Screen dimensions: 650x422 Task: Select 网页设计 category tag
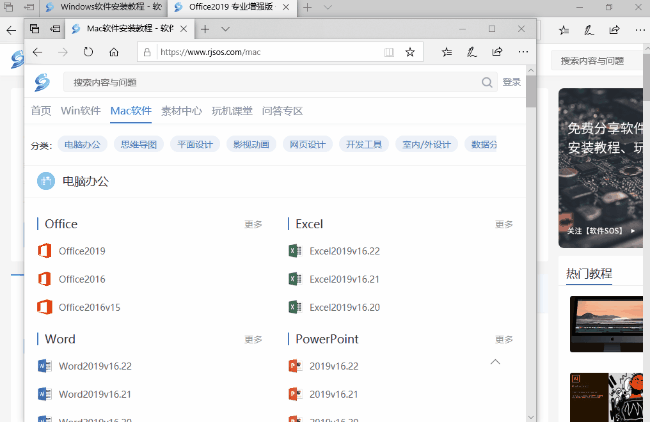click(308, 144)
